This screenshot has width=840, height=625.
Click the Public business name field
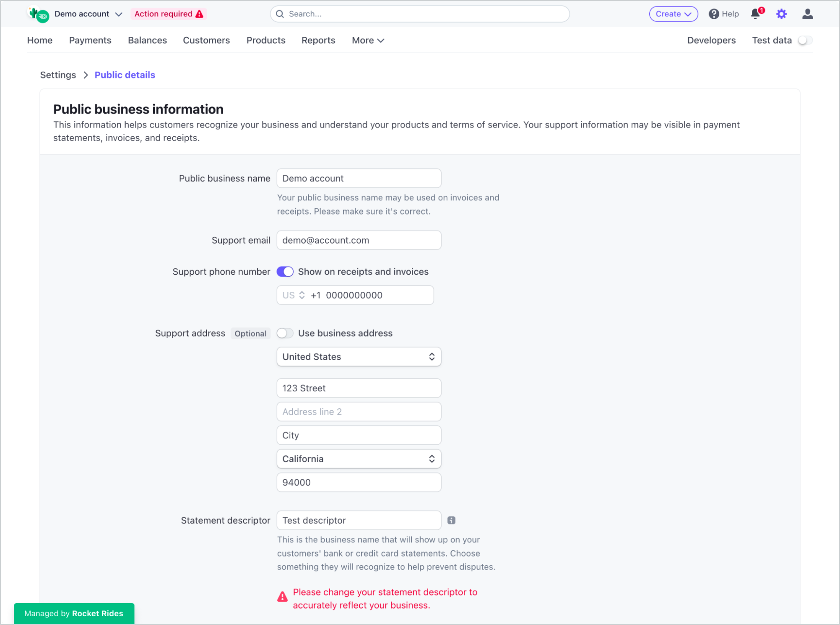pyautogui.click(x=359, y=179)
